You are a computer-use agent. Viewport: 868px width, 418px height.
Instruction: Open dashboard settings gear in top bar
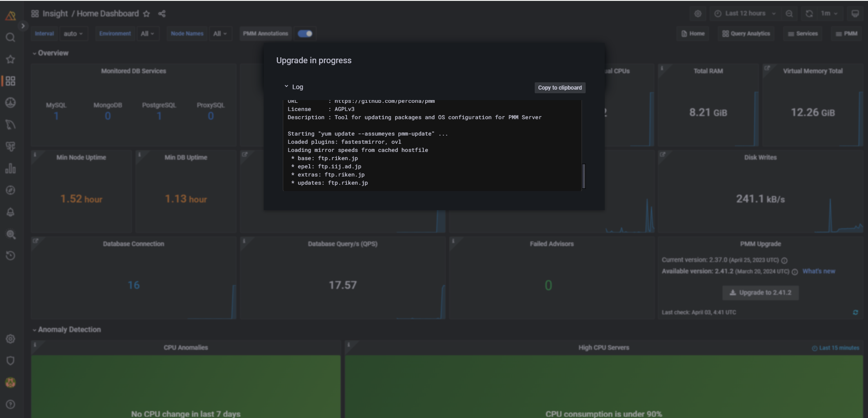[x=698, y=14]
